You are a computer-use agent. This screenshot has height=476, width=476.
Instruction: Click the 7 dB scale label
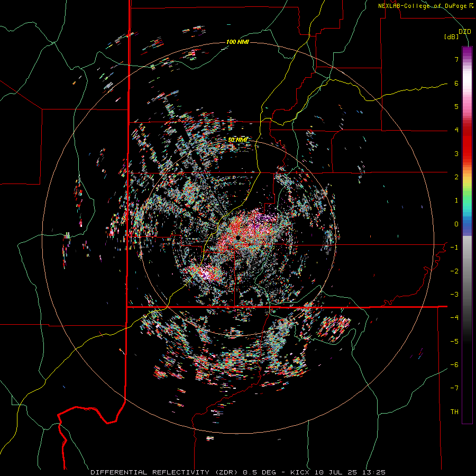[456, 59]
